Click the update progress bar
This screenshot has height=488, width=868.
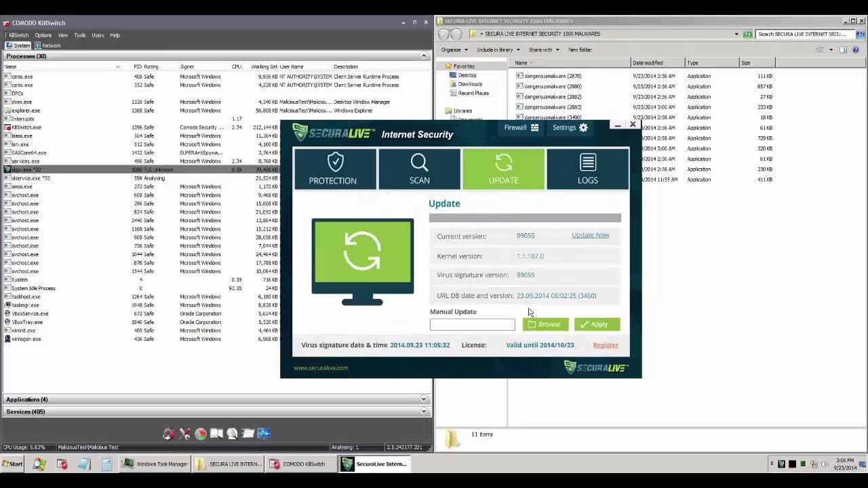pyautogui.click(x=525, y=218)
